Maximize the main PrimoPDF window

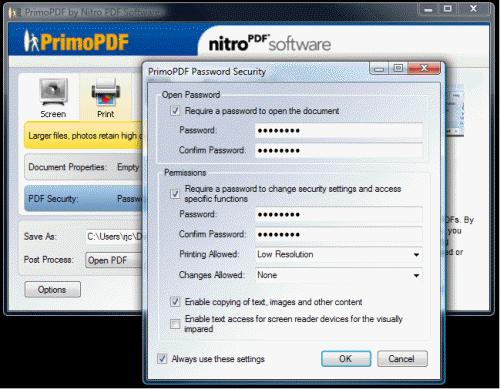pos(448,9)
